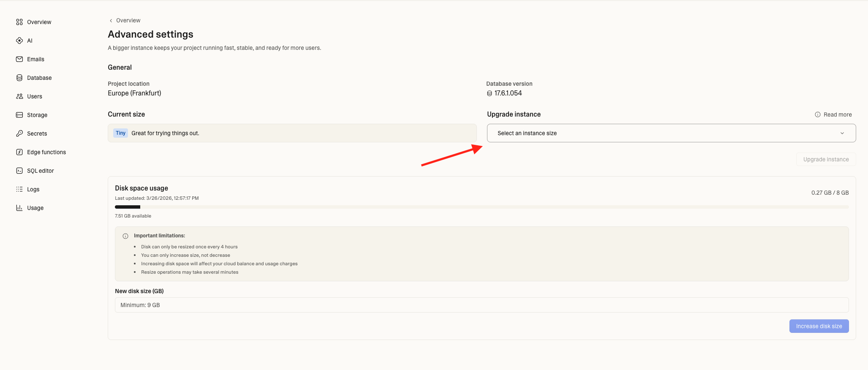Click the Database cylinder icon in sidebar
Screen dimensions: 868x370
point(19,78)
